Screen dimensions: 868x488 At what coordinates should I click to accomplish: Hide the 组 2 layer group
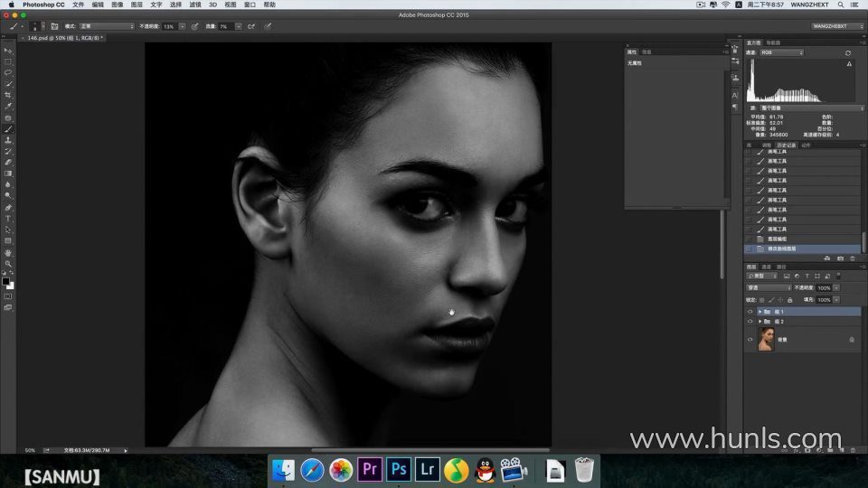[750, 321]
